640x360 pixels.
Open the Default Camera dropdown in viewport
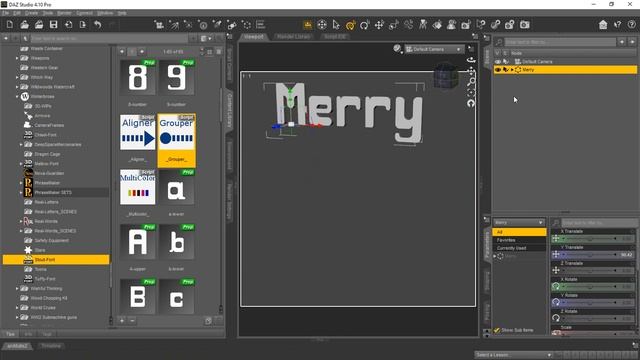tap(434, 49)
